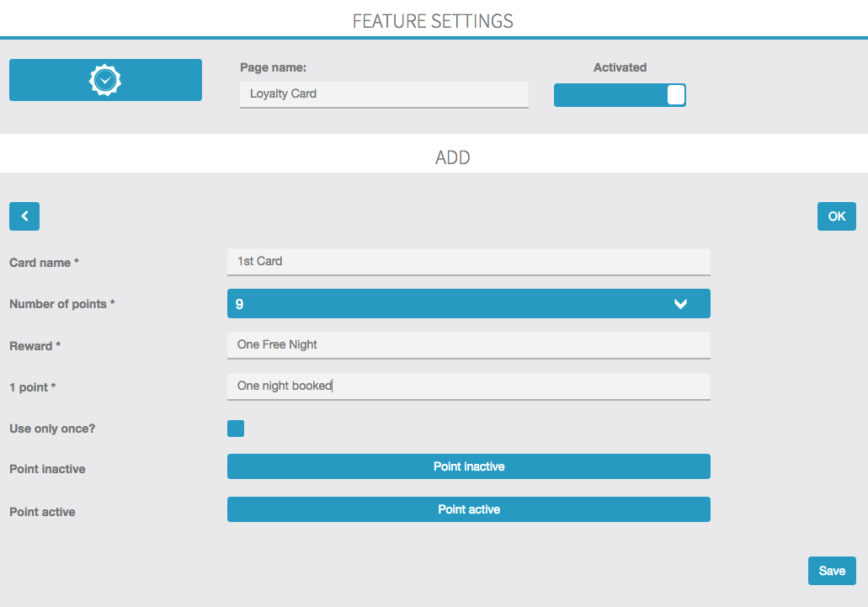Toggle the Activated switch off
This screenshot has width=868, height=607.
coord(620,95)
